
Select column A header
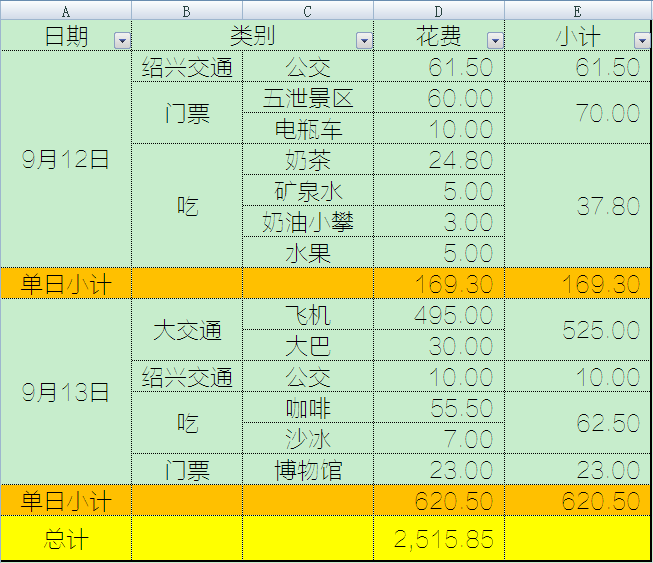pyautogui.click(x=66, y=11)
